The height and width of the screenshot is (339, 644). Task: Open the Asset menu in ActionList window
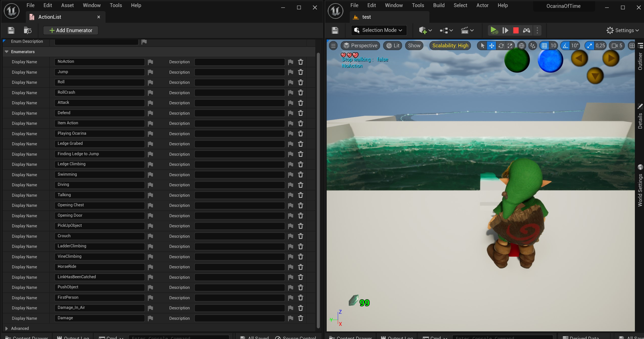[67, 5]
